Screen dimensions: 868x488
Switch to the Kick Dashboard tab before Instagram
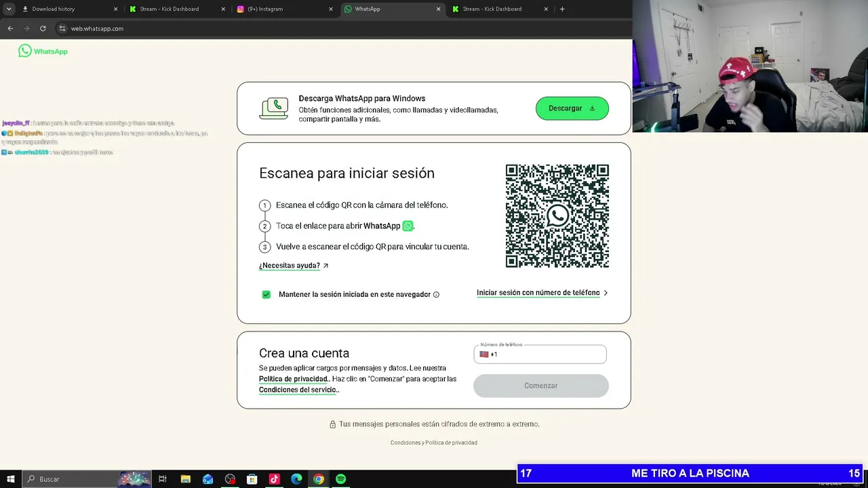pos(176,9)
